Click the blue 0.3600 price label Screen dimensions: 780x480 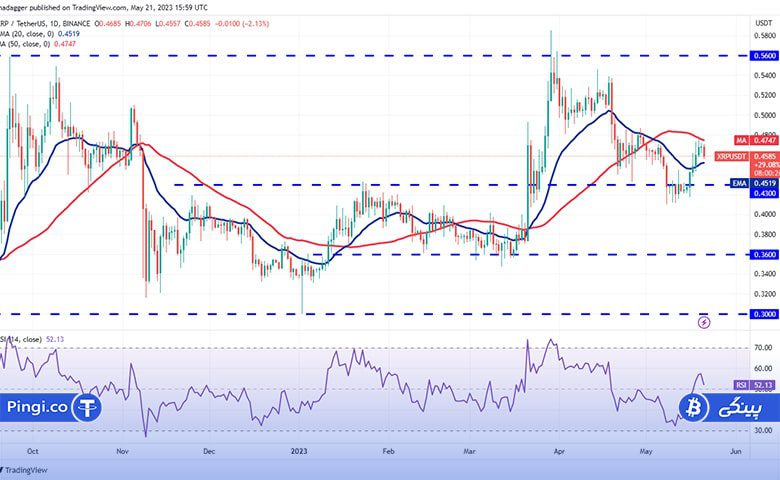pyautogui.click(x=764, y=254)
